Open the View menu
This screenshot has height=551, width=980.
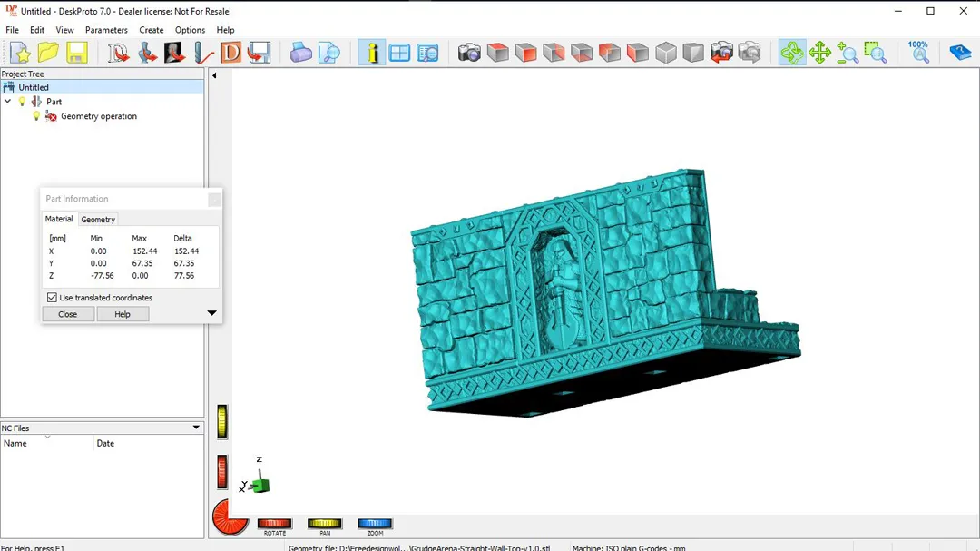[x=64, y=30]
